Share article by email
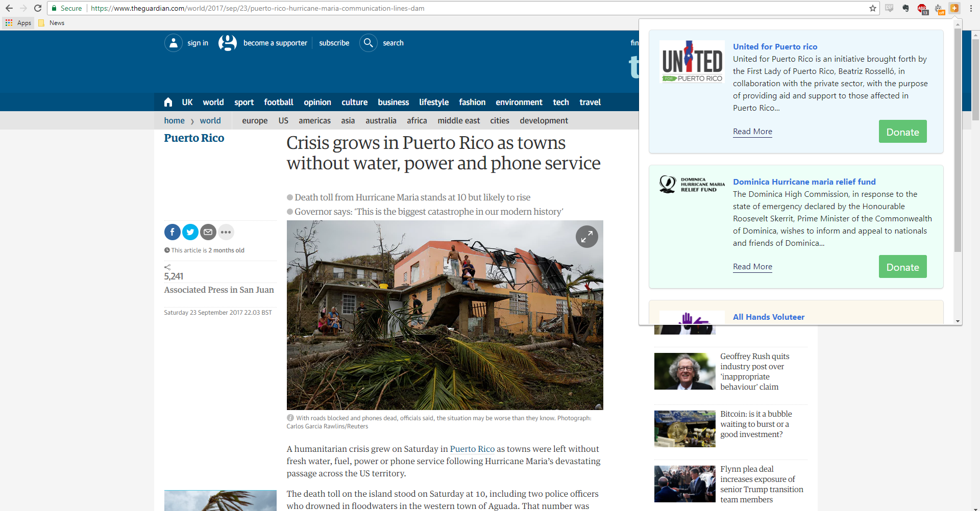This screenshot has width=980, height=511. [208, 232]
